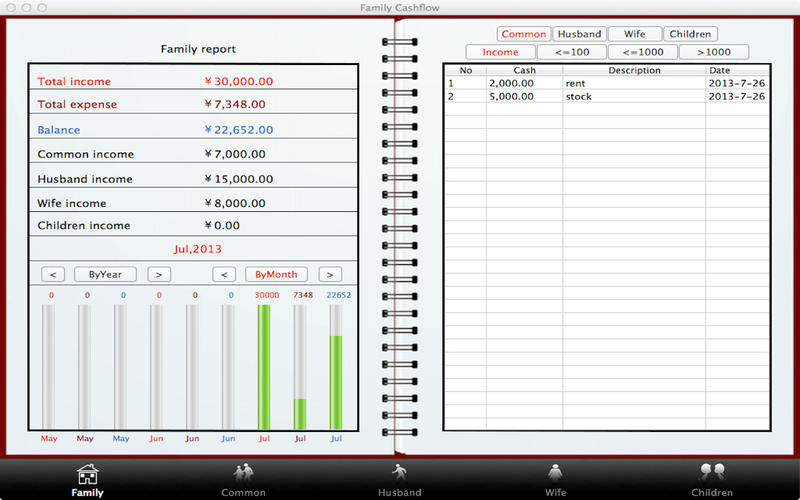Click the Balance value ¥22,652.00
This screenshot has height=500, width=800.
[239, 130]
